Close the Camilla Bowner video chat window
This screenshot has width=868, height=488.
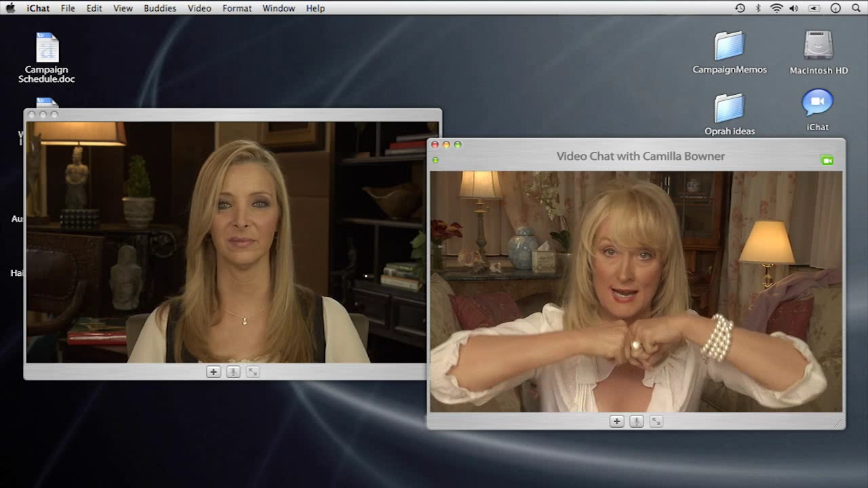click(x=435, y=144)
